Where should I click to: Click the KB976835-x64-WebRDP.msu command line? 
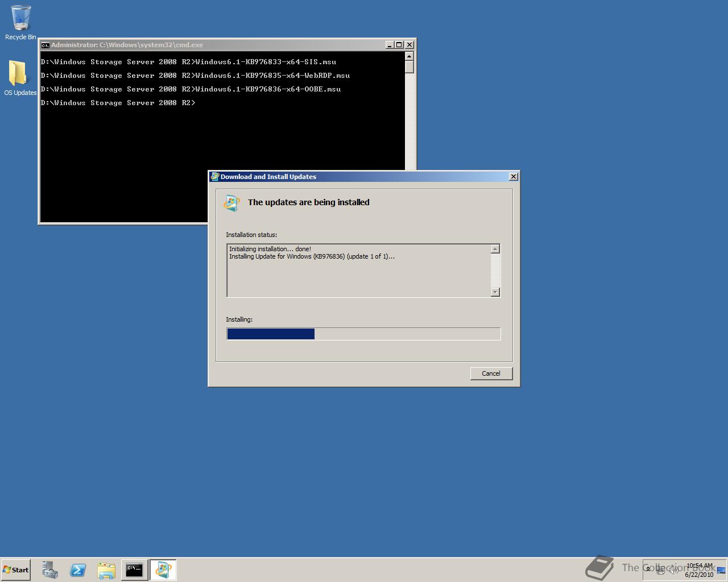196,76
